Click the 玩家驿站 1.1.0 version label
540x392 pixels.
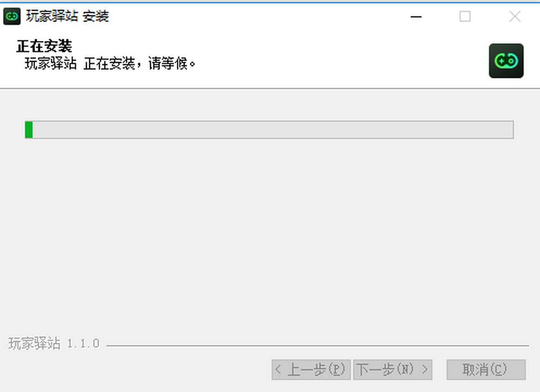coord(54,344)
